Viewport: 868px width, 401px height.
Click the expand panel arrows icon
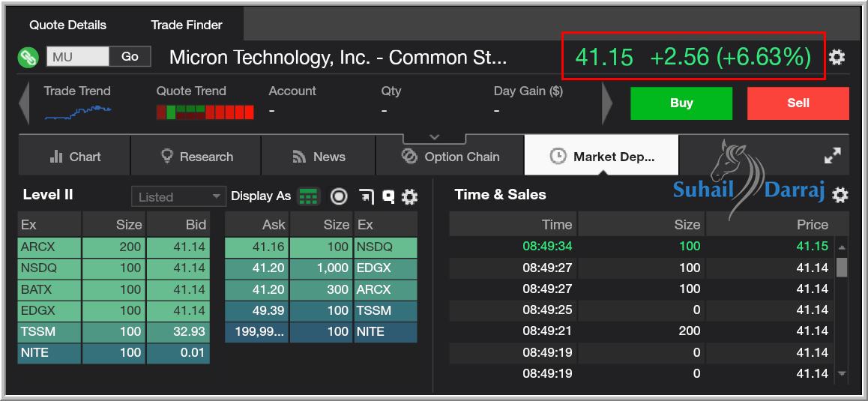(x=833, y=156)
